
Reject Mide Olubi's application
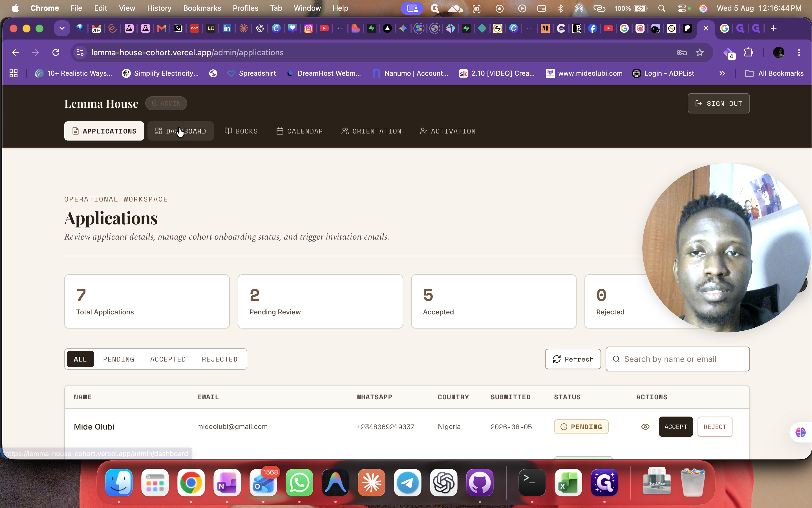tap(715, 427)
